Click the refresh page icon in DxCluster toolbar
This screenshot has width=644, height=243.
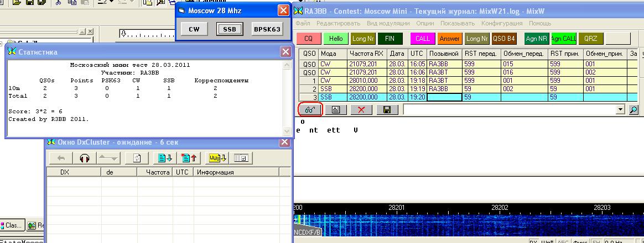coord(137,158)
